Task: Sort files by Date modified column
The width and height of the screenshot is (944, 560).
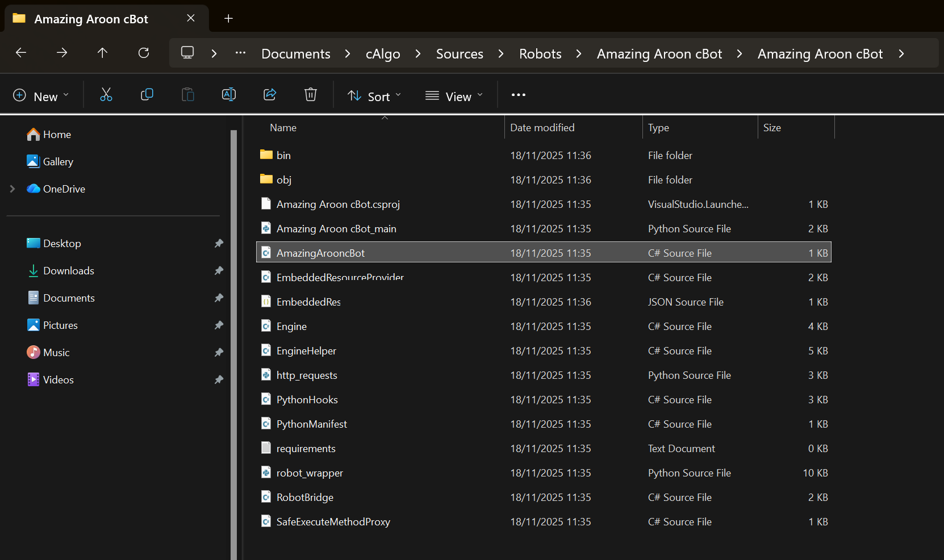Action: (542, 128)
